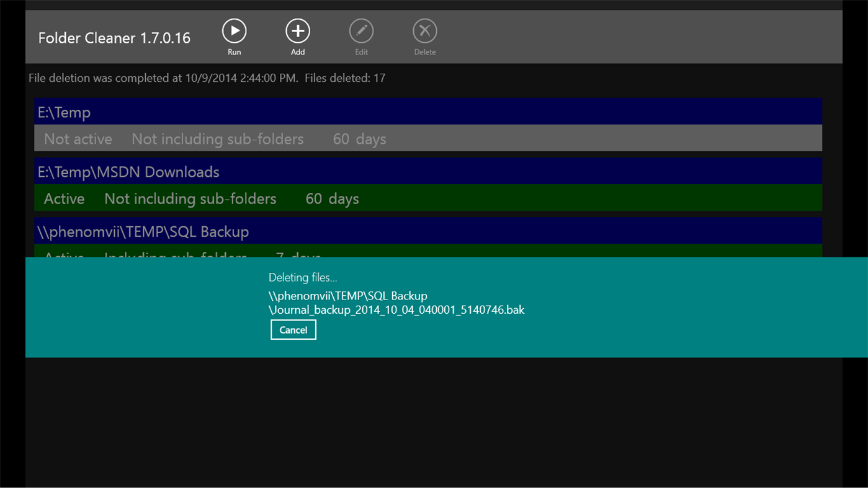
Task: Activate the E:\Temp folder rule marked Not active
Action: pyautogui.click(x=78, y=139)
